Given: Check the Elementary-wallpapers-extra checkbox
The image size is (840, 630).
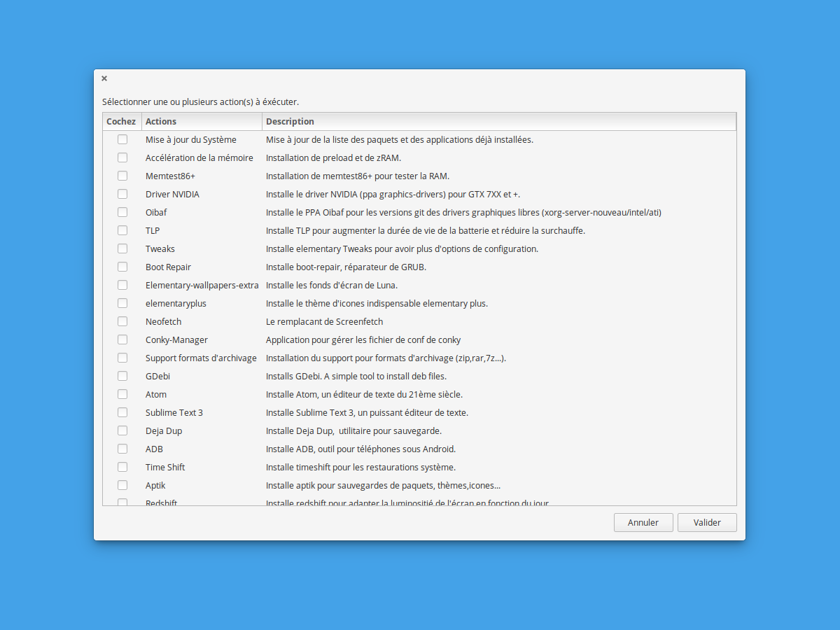Looking at the screenshot, I should [122, 285].
